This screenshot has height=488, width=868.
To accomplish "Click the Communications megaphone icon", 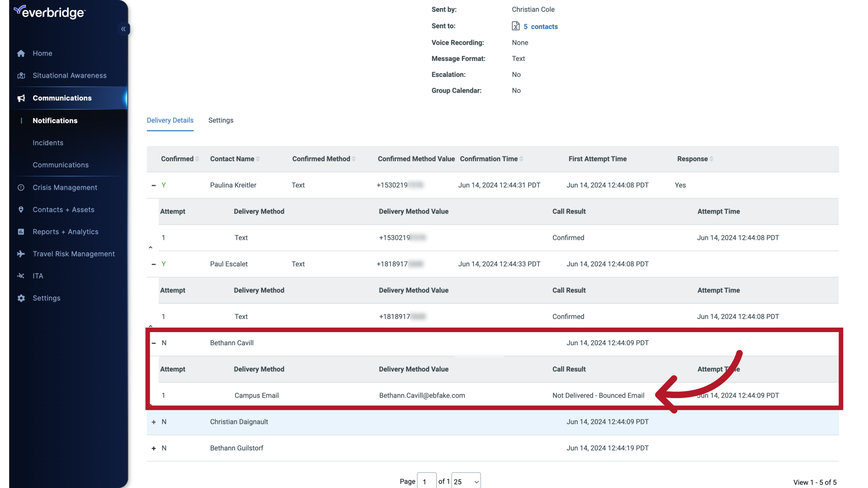I will 21,98.
